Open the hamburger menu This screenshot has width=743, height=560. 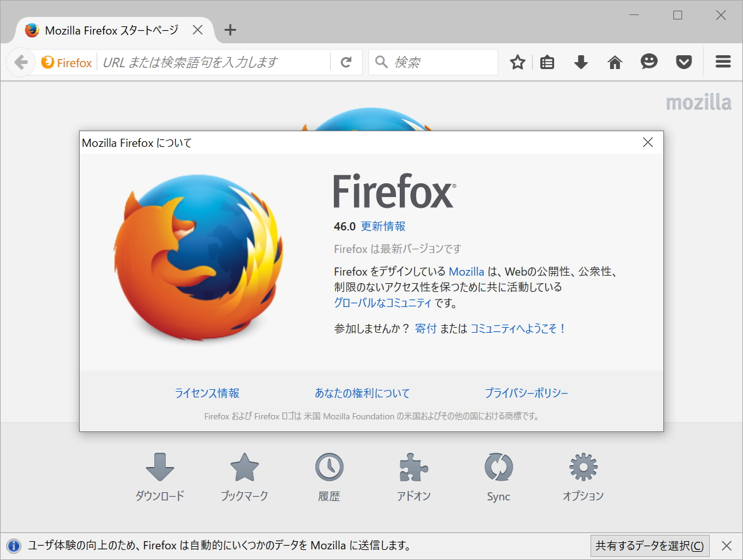point(722,62)
